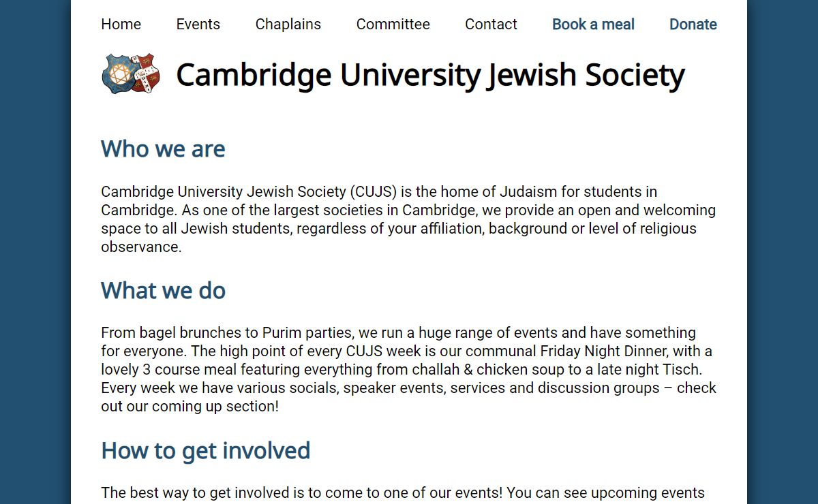
Task: Open the Contact page
Action: tap(491, 25)
